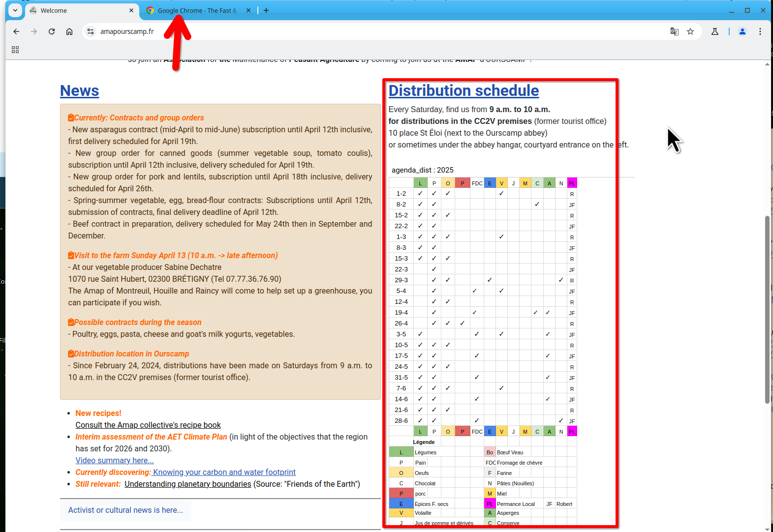Click the FDC column header

(x=477, y=183)
